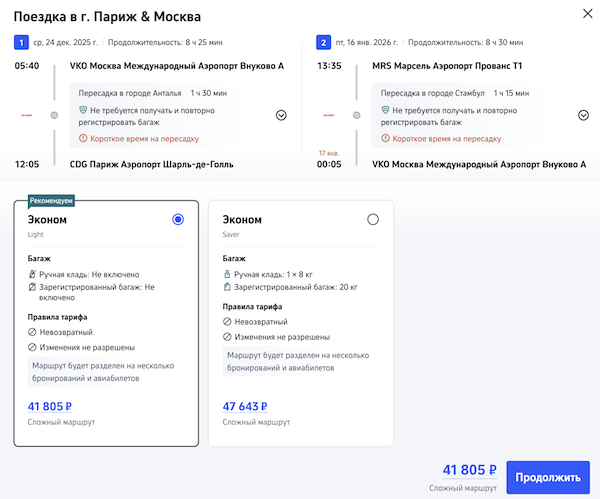
Task: Click the Рекомендуем badge on Light card
Action: point(50,200)
